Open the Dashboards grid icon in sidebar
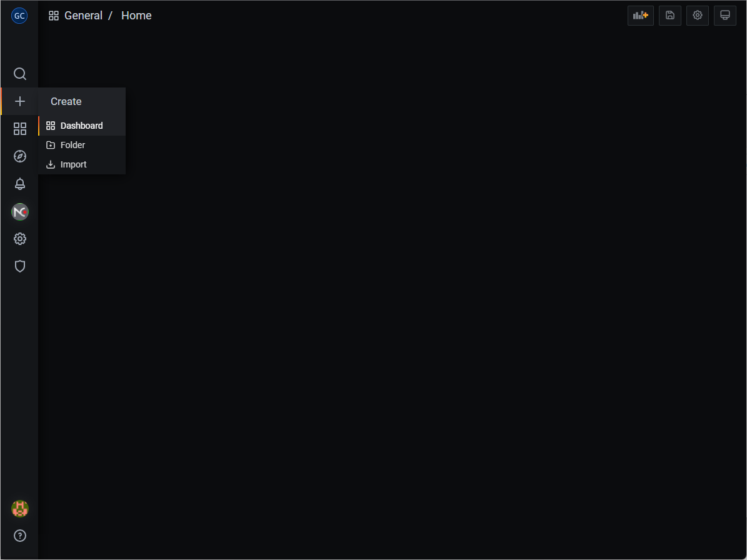Screen dimensions: 747x560 pos(19,129)
